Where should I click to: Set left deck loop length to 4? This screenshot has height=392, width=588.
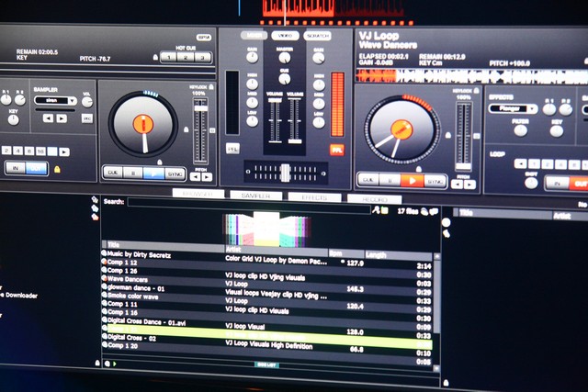(17, 151)
